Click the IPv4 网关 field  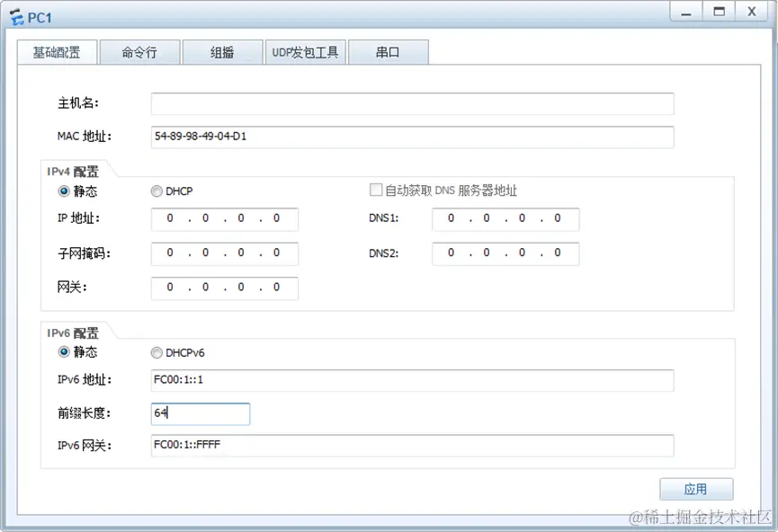[225, 288]
